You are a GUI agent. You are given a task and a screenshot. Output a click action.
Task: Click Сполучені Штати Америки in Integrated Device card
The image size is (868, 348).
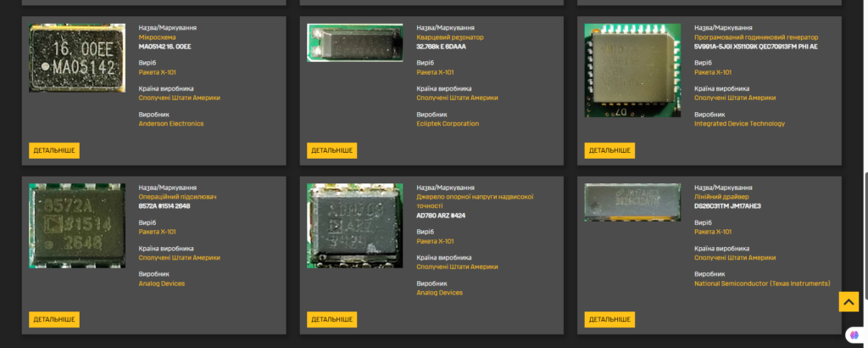735,98
